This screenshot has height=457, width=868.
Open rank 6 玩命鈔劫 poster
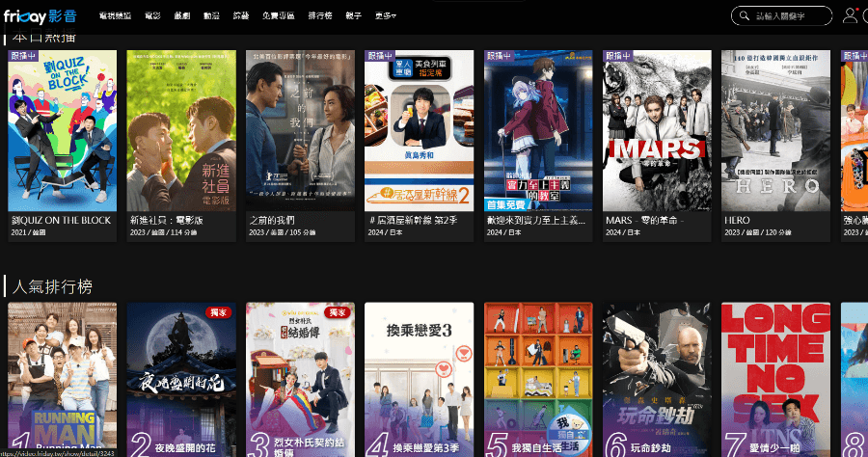pyautogui.click(x=657, y=380)
